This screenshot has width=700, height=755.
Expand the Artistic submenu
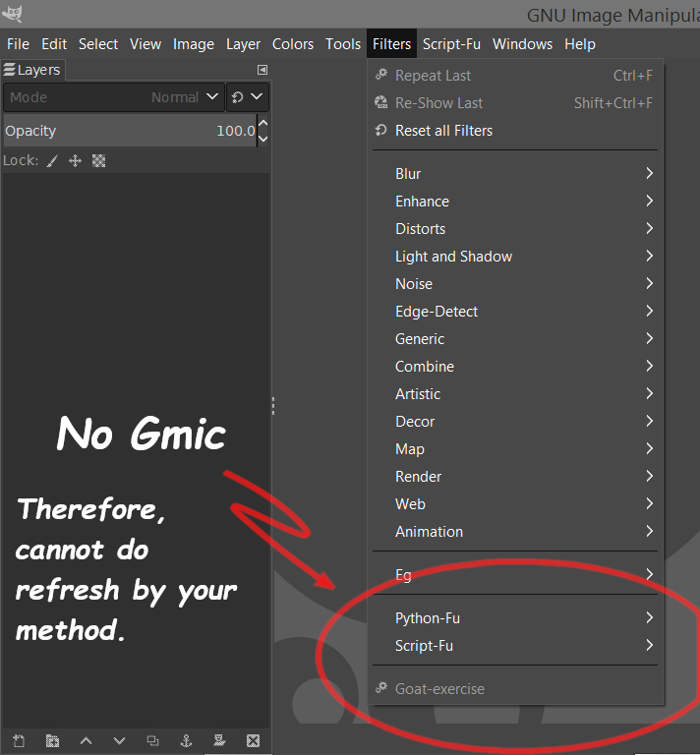click(x=515, y=394)
